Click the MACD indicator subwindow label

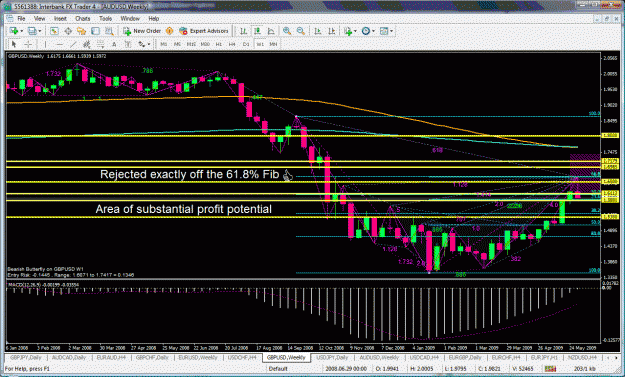[x=43, y=285]
